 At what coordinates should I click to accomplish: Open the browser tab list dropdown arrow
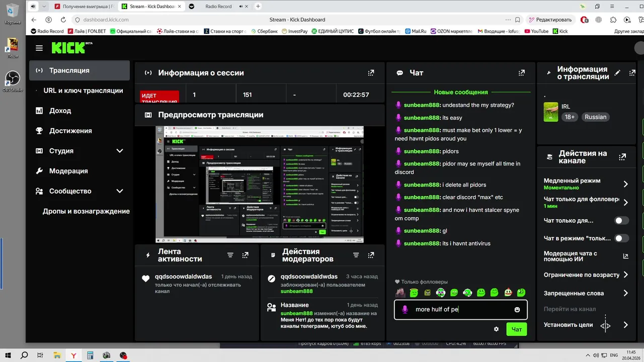(44, 7)
